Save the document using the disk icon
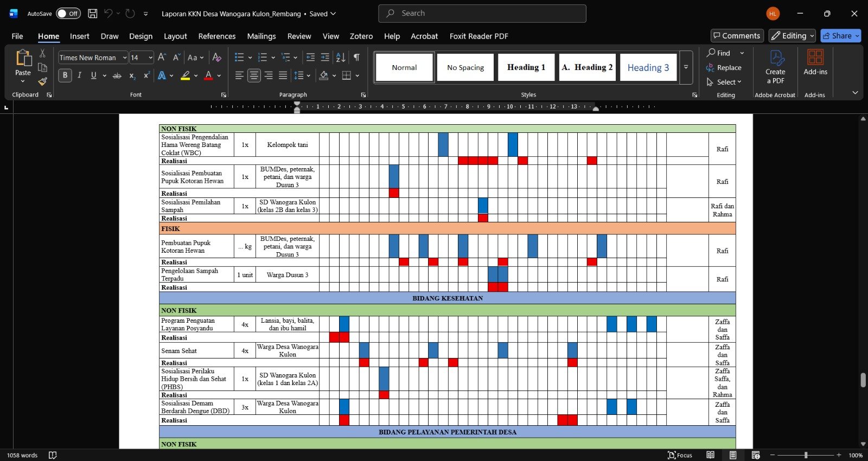Viewport: 868px width, 461px height. pyautogui.click(x=93, y=14)
